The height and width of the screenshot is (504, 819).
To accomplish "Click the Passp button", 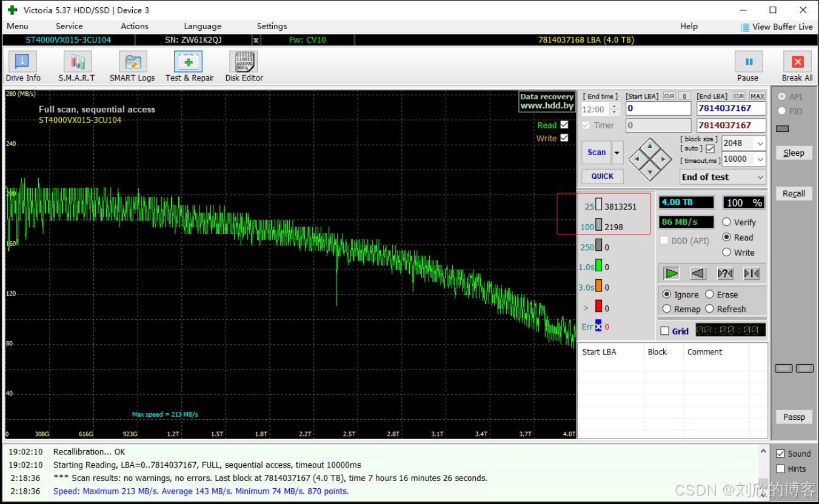I will coord(794,417).
